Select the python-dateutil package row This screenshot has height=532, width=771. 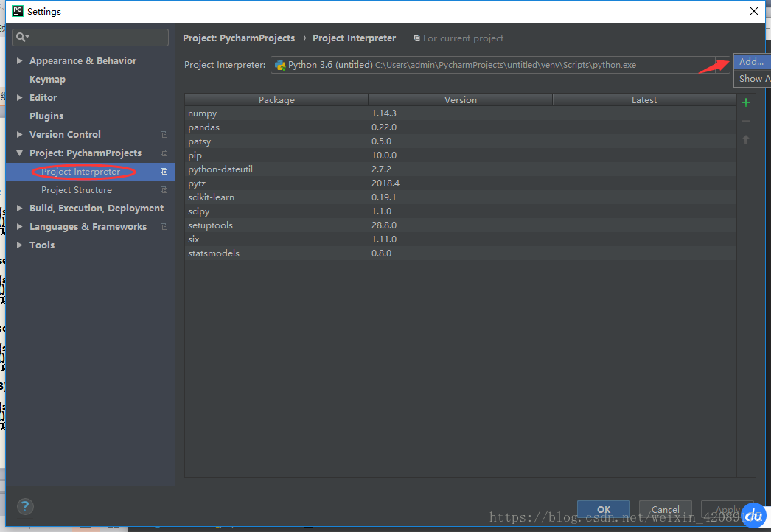tap(460, 169)
